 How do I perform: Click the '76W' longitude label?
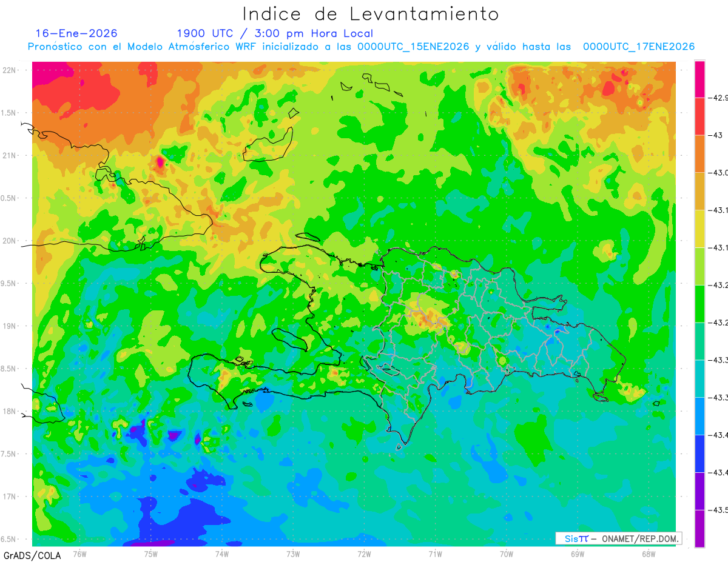(80, 554)
